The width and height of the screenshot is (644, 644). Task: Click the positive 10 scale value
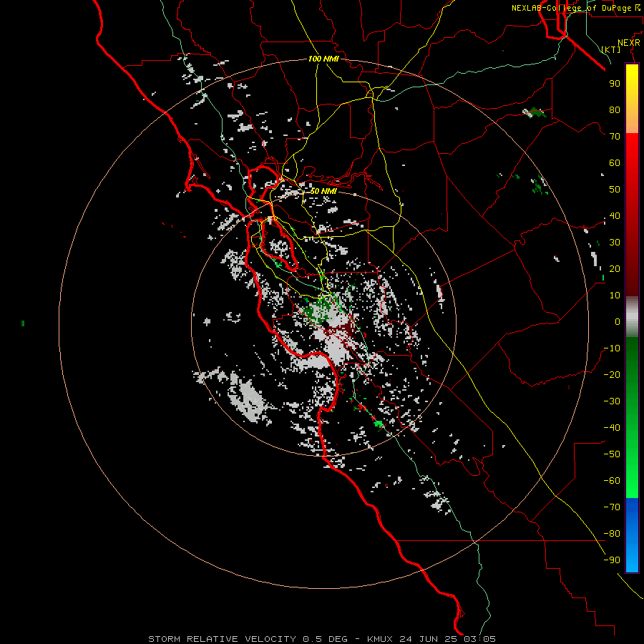pyautogui.click(x=615, y=296)
